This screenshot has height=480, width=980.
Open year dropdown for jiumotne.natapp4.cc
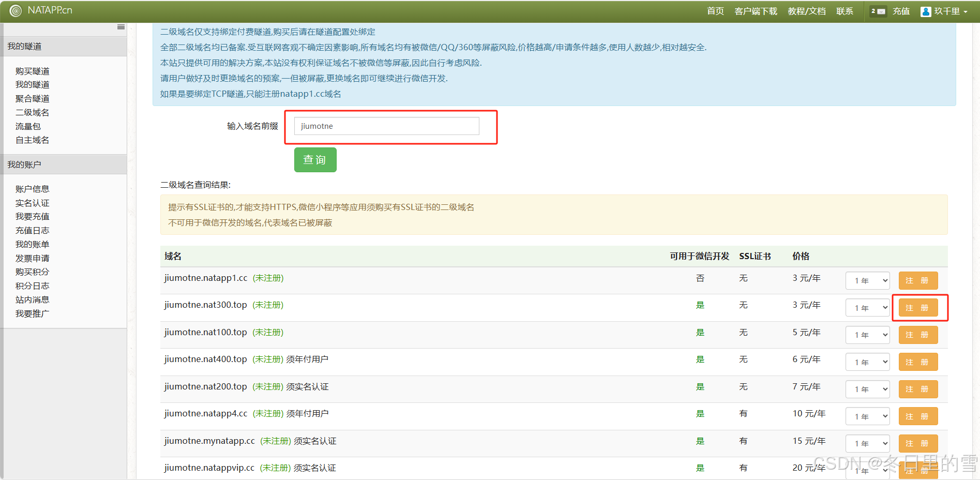point(868,416)
